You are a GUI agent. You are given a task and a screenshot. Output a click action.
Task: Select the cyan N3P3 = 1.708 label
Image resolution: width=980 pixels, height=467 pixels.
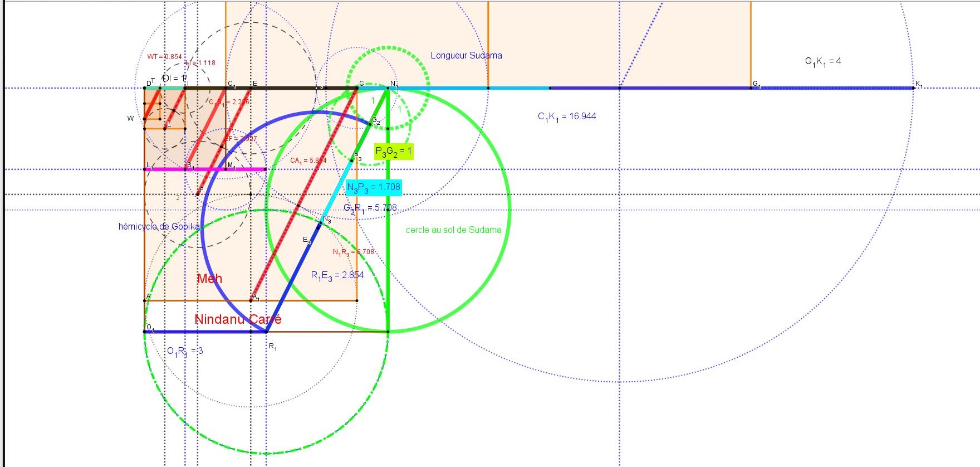[x=373, y=187]
